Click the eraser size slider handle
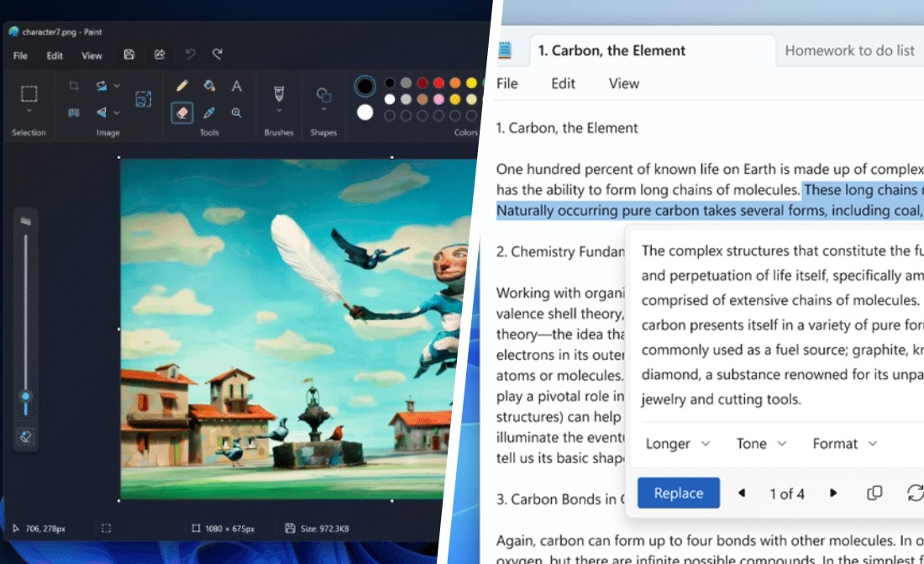The image size is (924, 564). 25,397
